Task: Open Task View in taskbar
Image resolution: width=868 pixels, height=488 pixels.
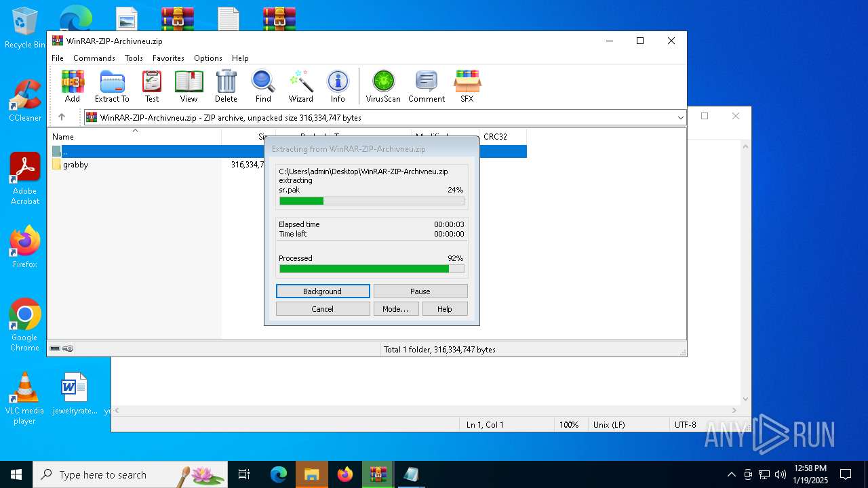Action: [x=244, y=474]
